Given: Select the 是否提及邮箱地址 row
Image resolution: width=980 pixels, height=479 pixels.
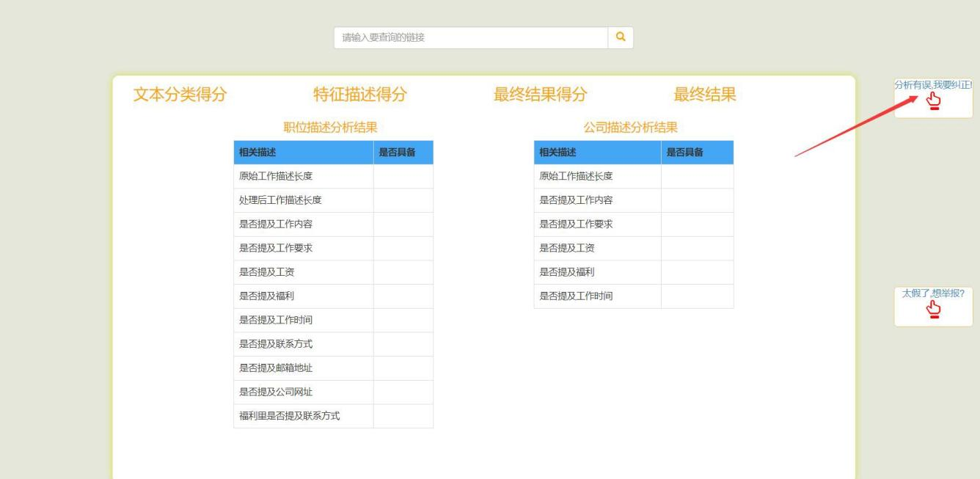Looking at the screenshot, I should [x=334, y=368].
